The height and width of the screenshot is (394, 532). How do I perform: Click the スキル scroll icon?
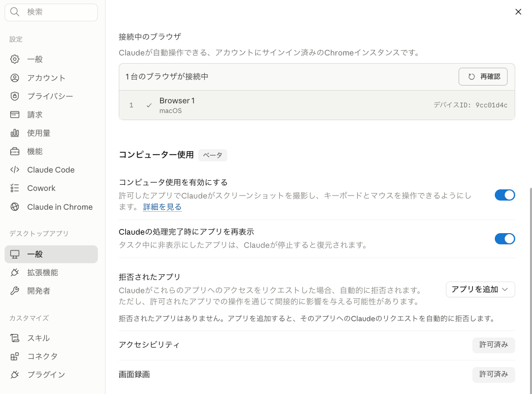[x=15, y=338]
